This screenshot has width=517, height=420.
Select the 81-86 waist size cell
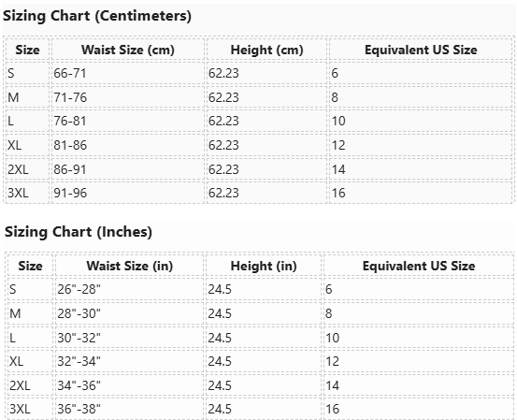[x=128, y=145]
